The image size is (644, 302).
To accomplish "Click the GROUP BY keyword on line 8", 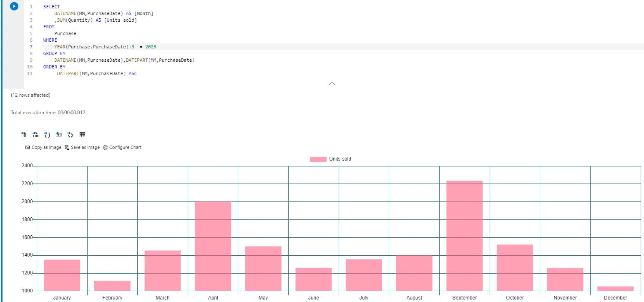I will point(54,53).
